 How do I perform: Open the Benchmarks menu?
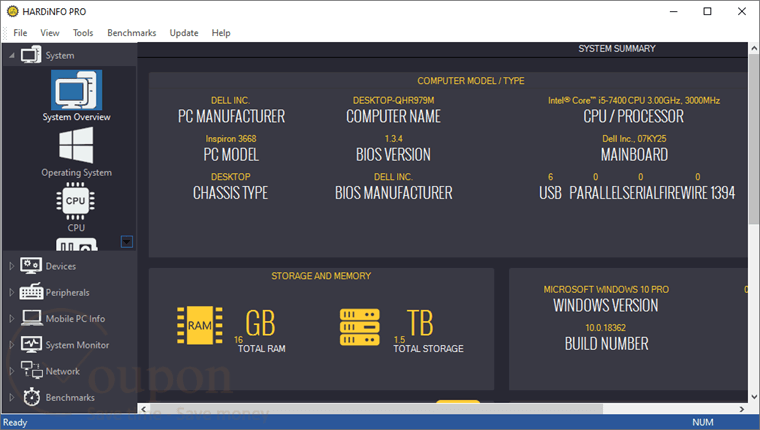click(131, 32)
